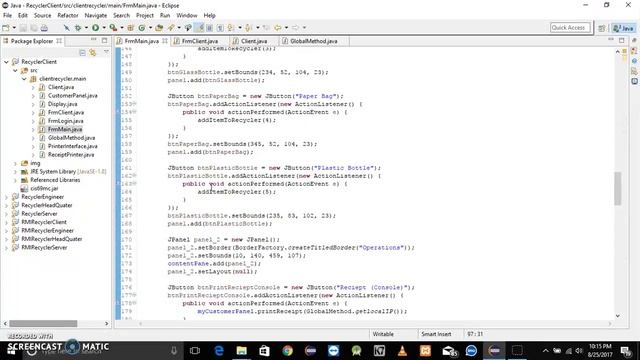Click the Forward navigation arrow
This screenshot has height=360, width=640.
[295, 28]
